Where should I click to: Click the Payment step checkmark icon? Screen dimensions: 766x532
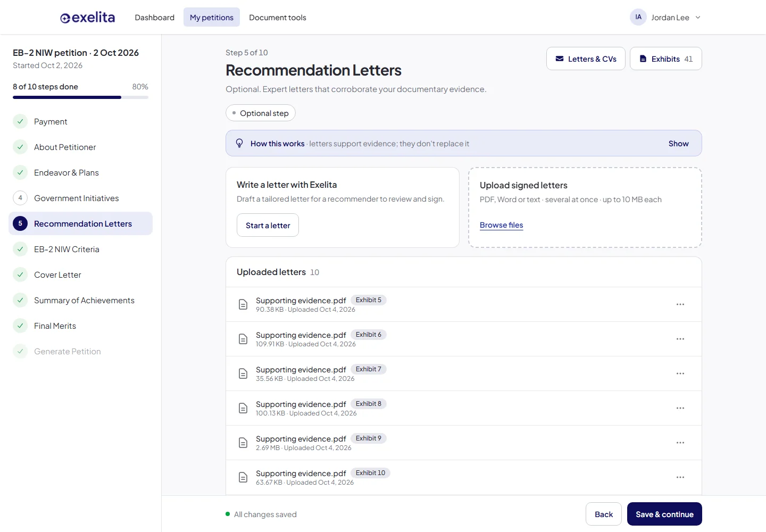[20, 121]
